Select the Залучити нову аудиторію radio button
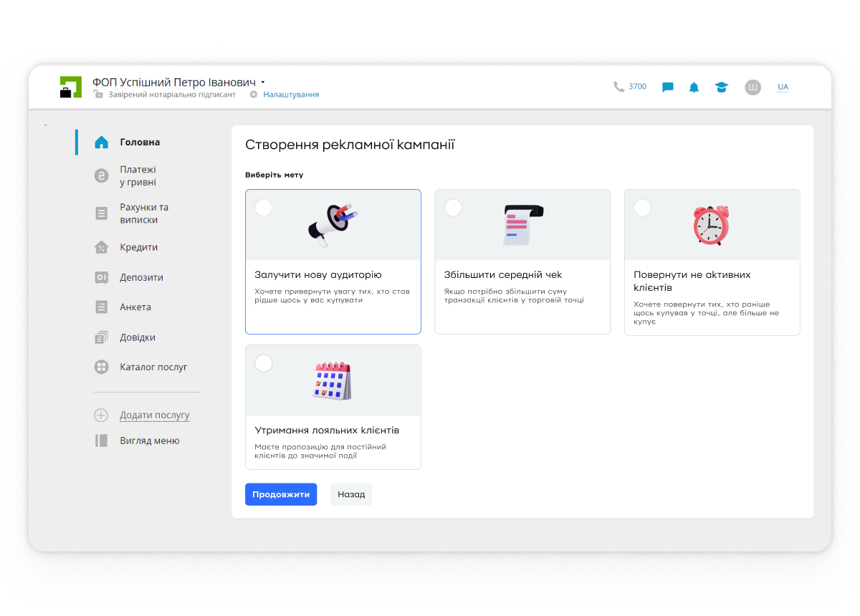The width and height of the screenshot is (860, 616). [264, 208]
